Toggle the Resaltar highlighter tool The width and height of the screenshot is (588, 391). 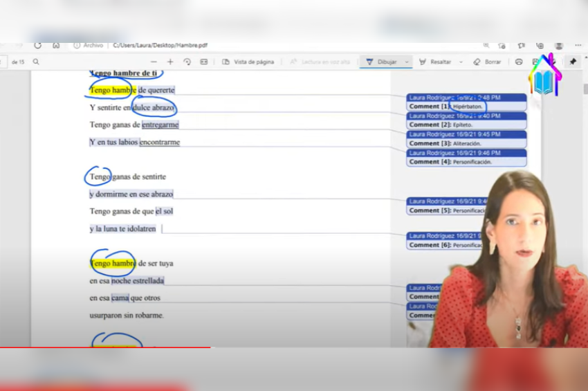pos(435,62)
